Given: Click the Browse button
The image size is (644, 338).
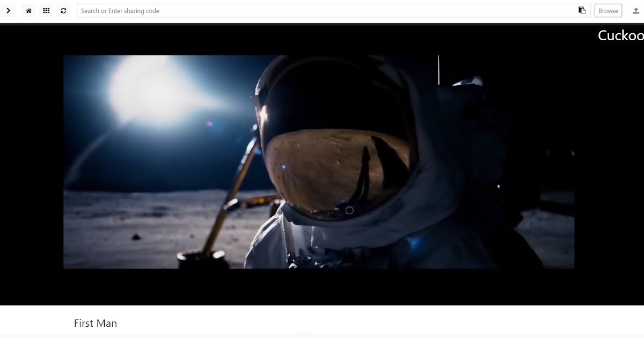Looking at the screenshot, I should [608, 10].
